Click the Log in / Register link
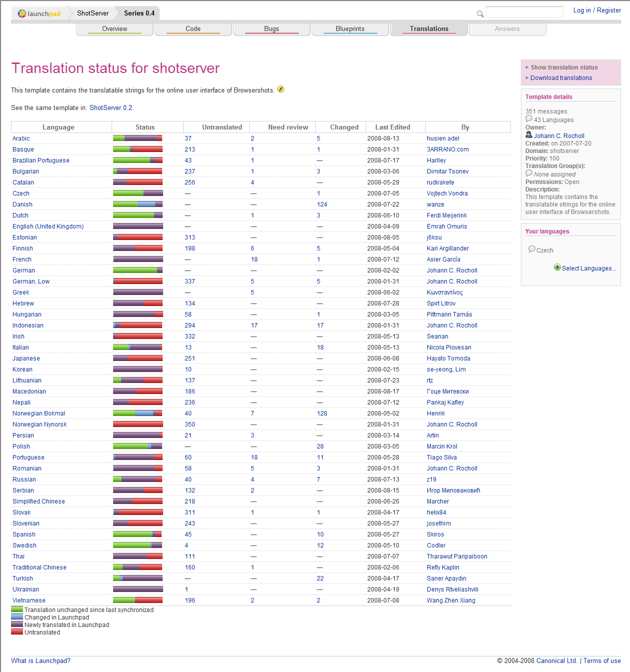Image resolution: width=630 pixels, height=672 pixels. (x=597, y=10)
